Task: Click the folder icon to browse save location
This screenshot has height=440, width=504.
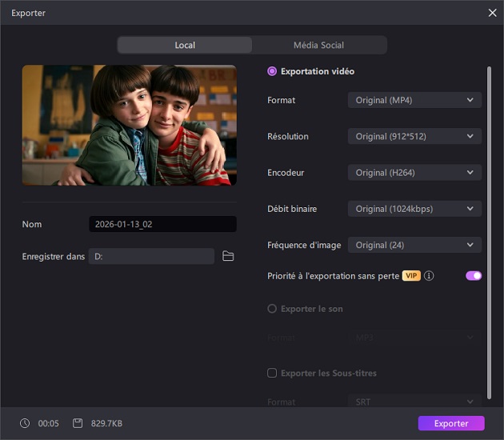Action: (228, 256)
